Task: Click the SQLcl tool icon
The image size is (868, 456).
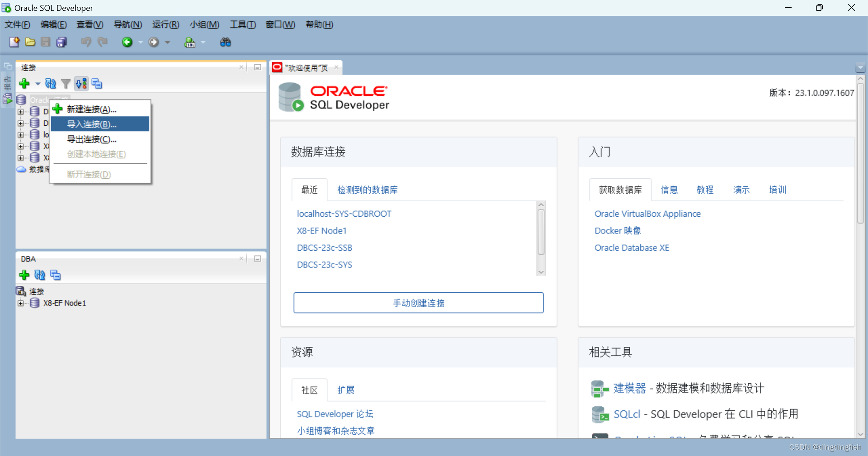Action: pos(600,414)
